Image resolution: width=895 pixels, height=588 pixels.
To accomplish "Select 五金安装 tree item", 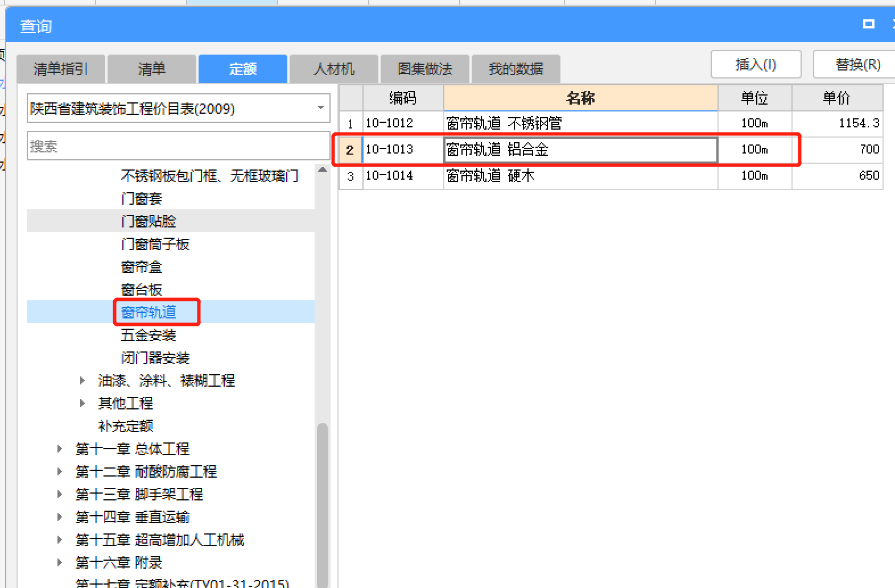I will (149, 335).
